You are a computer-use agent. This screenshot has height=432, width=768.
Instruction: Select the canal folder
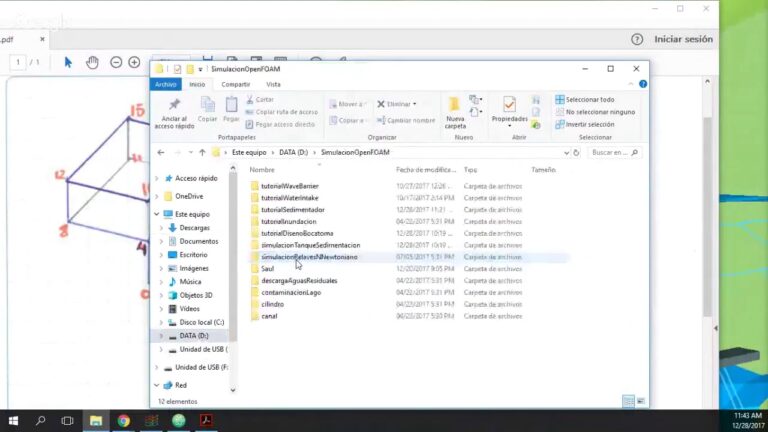(269, 316)
